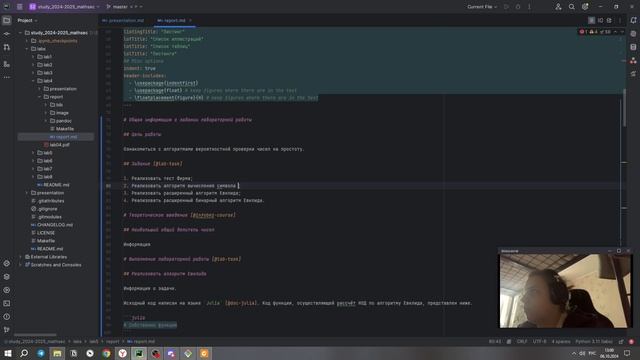
Task: Click the editor vertical scrollbar thumb
Action: (624, 108)
